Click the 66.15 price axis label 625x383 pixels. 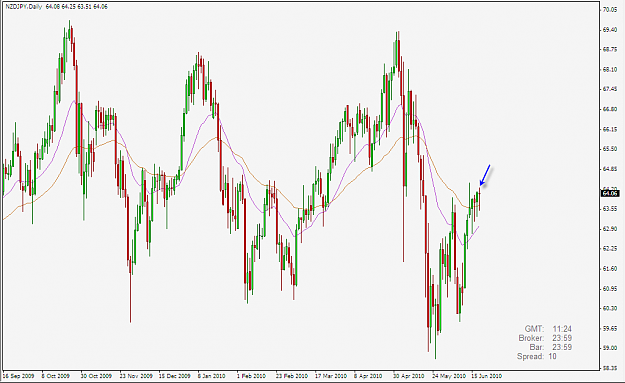click(610, 130)
